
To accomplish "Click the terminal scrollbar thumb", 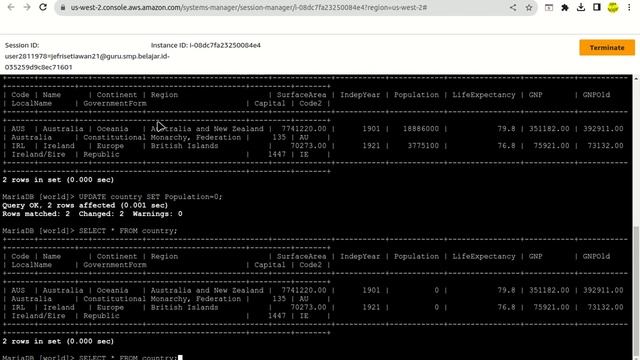I will tap(636, 291).
